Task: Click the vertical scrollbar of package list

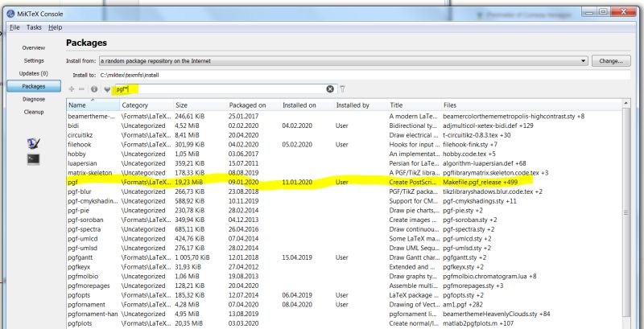Action: (626, 212)
